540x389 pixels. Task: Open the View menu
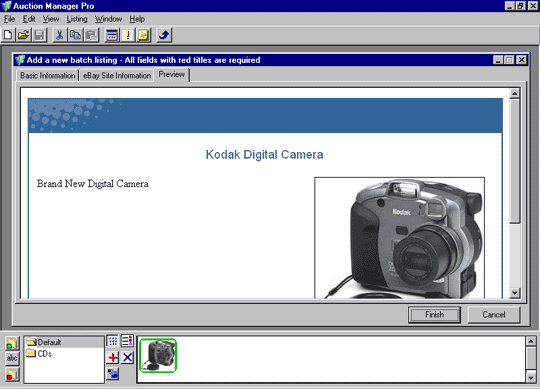51,19
